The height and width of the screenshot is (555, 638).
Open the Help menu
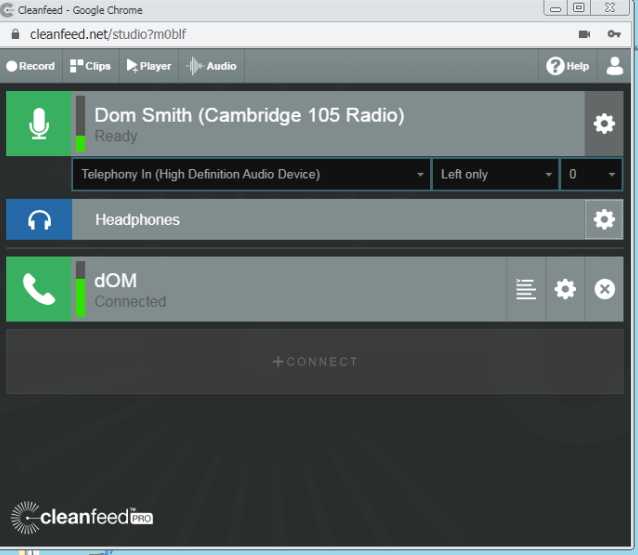point(568,66)
